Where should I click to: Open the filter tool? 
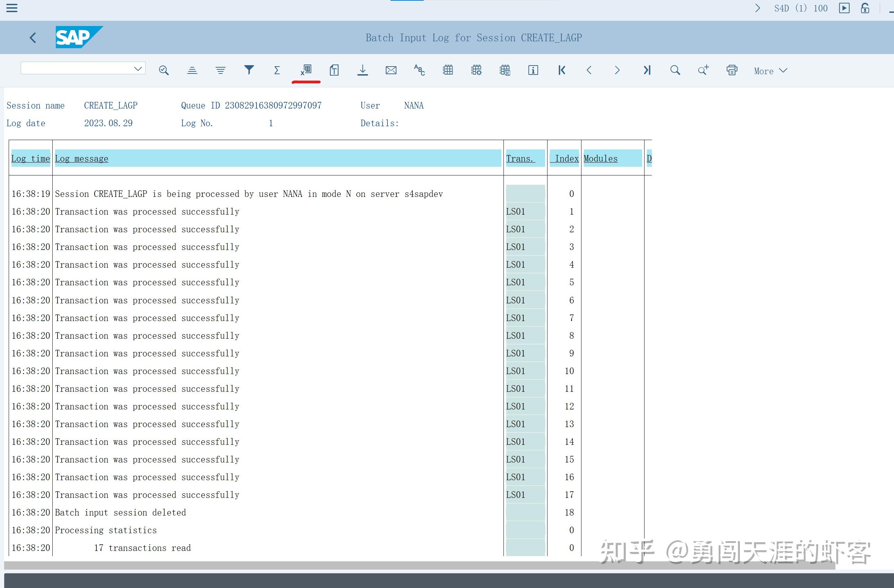(249, 70)
